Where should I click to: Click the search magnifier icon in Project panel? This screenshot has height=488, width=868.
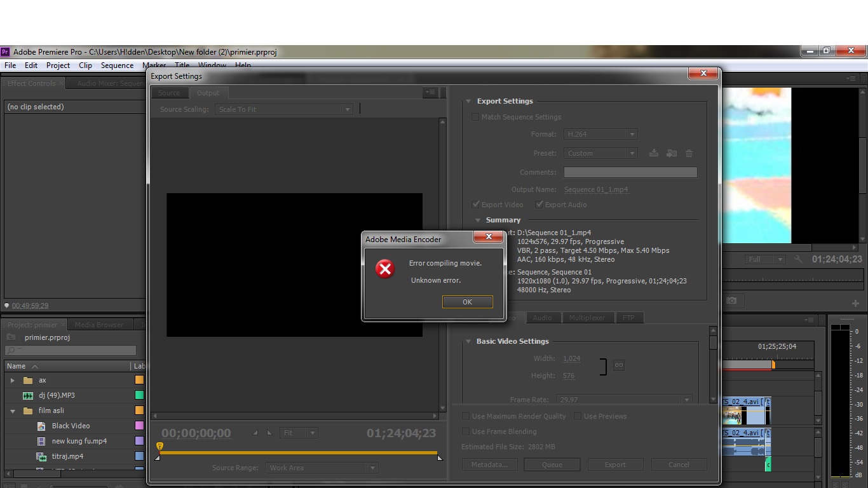click(x=10, y=350)
